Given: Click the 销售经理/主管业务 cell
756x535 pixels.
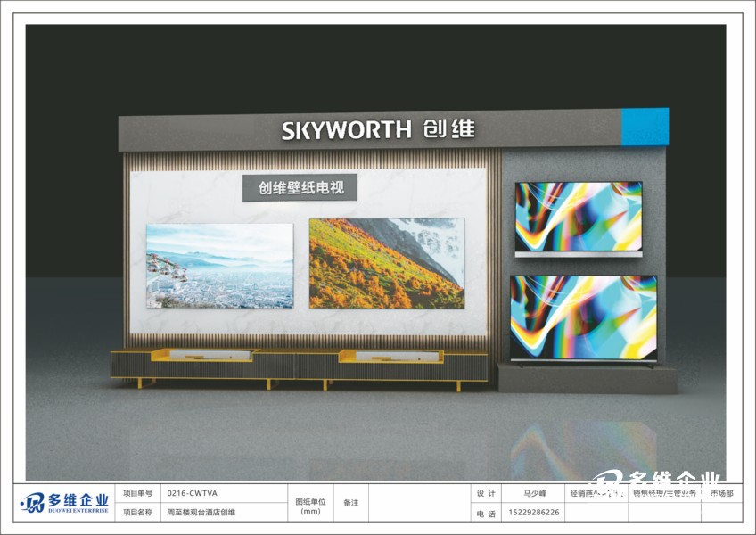Looking at the screenshot, I should 665,493.
